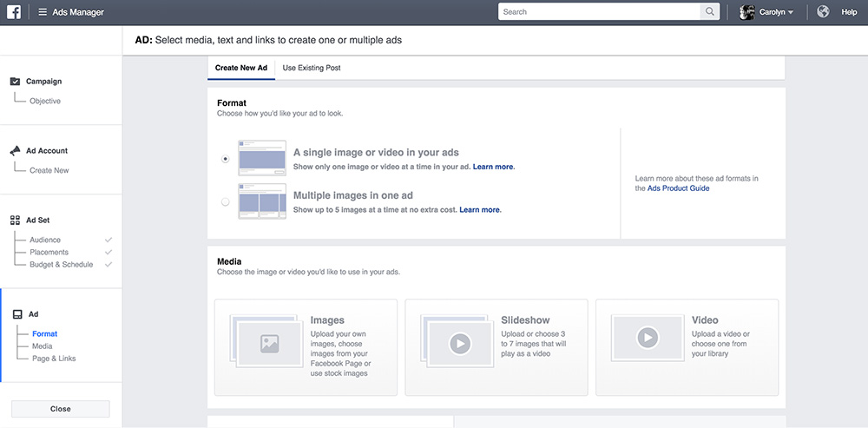This screenshot has height=428, width=868.
Task: Click the Ad Account heading in the sidebar
Action: coord(47,150)
